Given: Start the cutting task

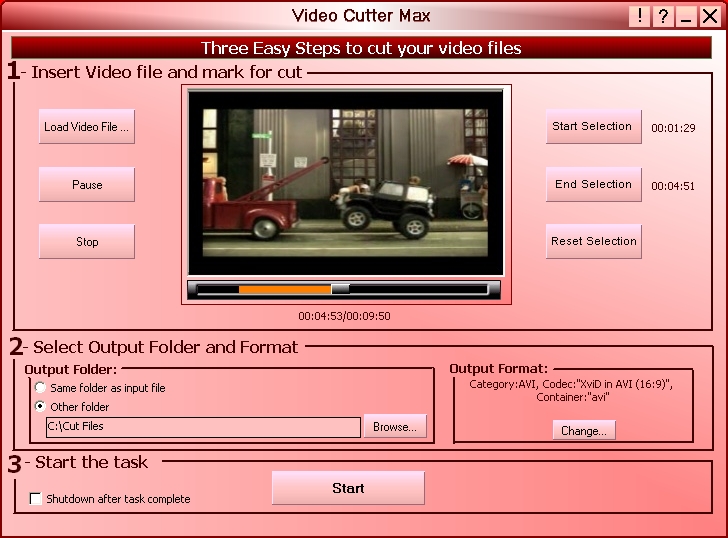Looking at the screenshot, I should [348, 488].
